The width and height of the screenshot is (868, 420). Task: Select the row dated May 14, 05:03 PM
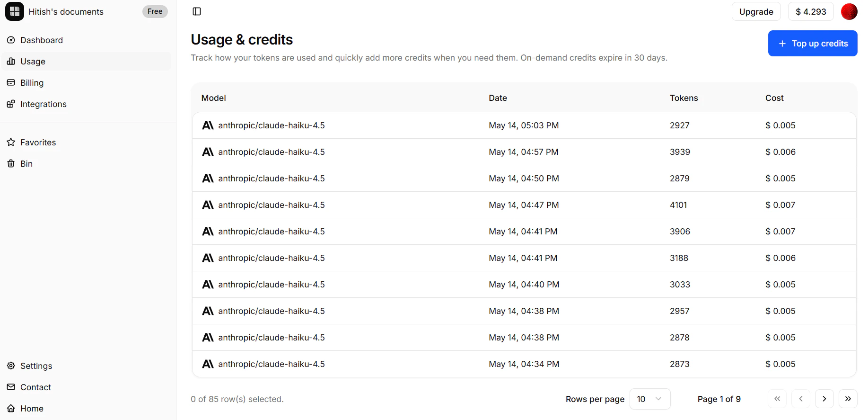pyautogui.click(x=524, y=125)
